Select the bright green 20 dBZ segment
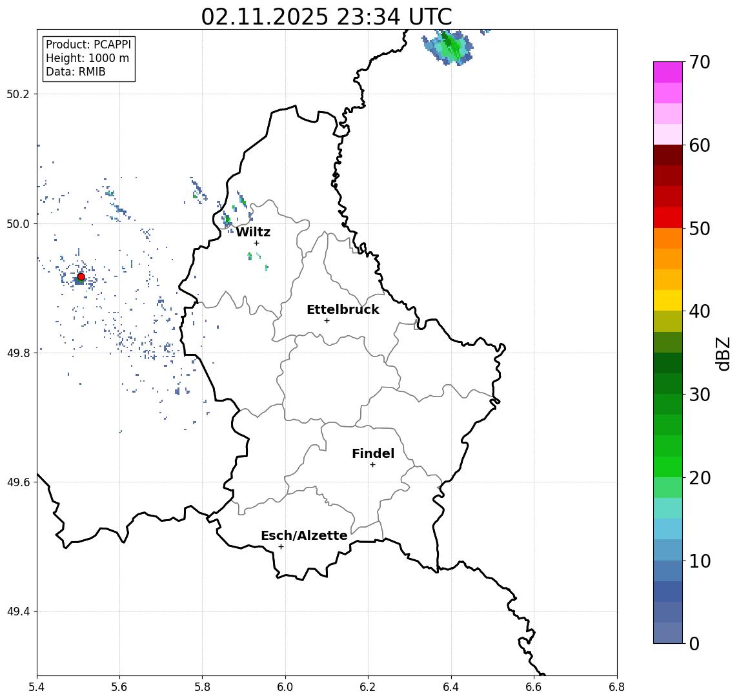 (668, 467)
